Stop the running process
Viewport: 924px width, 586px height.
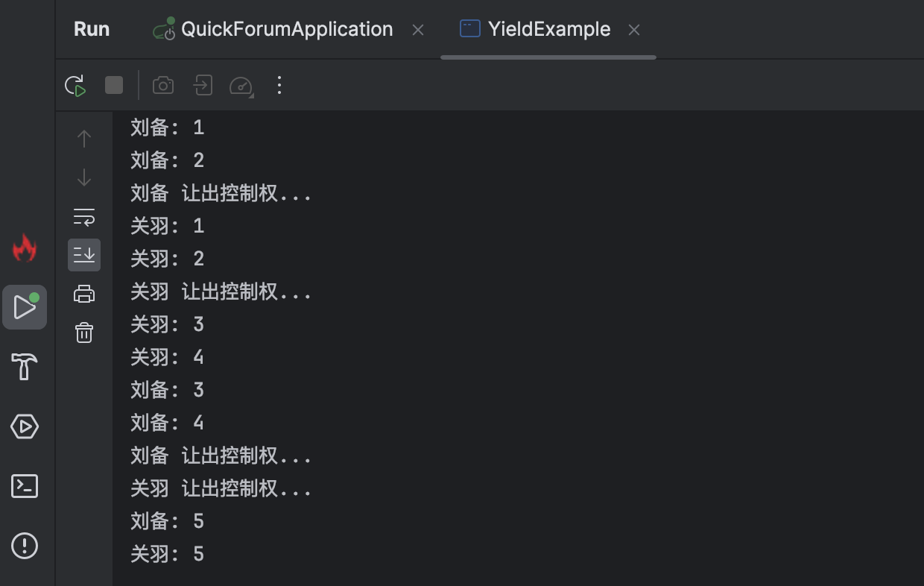pyautogui.click(x=114, y=85)
